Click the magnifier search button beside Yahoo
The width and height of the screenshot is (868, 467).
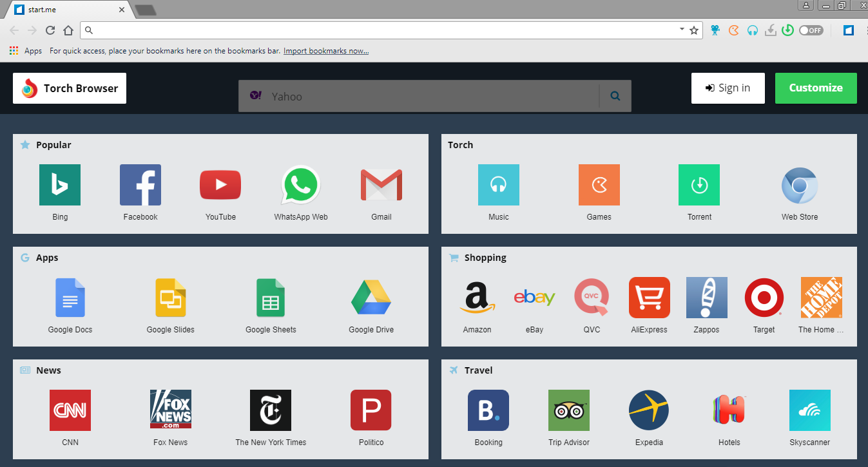tap(615, 96)
